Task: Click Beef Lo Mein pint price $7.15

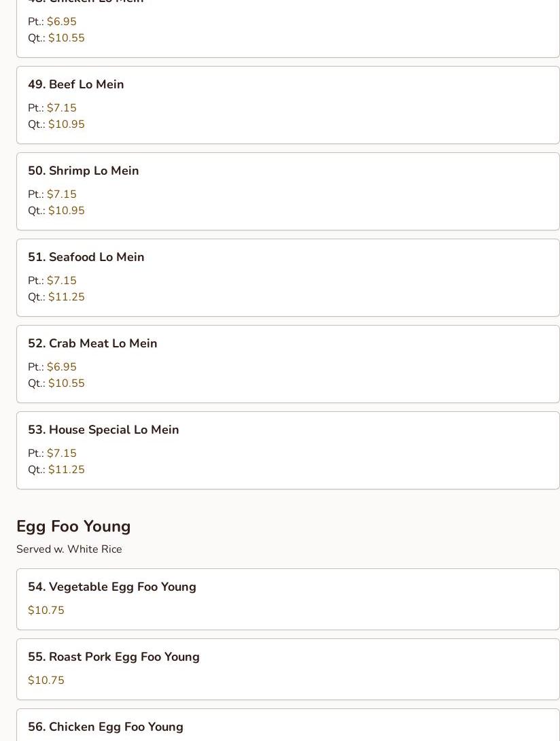Action: click(x=61, y=107)
